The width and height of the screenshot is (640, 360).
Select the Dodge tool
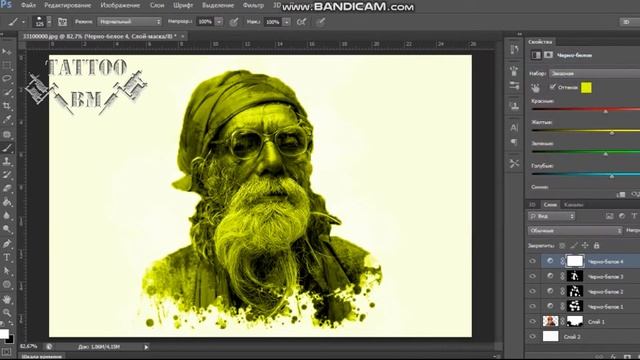tap(7, 229)
